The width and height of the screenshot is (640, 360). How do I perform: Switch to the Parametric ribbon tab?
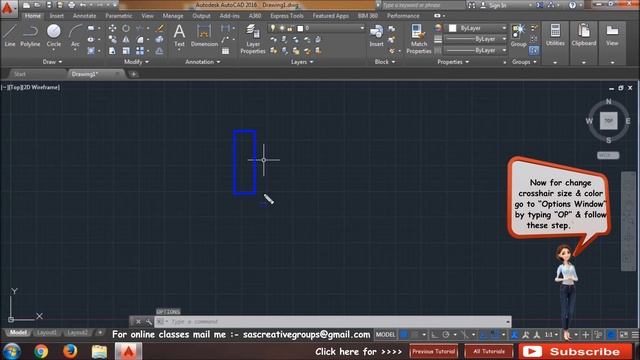[x=119, y=16]
